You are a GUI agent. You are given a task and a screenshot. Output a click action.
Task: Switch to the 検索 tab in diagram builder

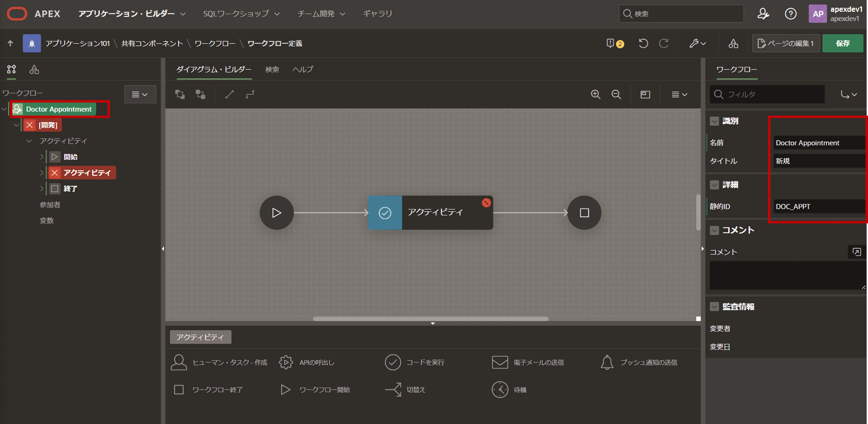coord(272,69)
